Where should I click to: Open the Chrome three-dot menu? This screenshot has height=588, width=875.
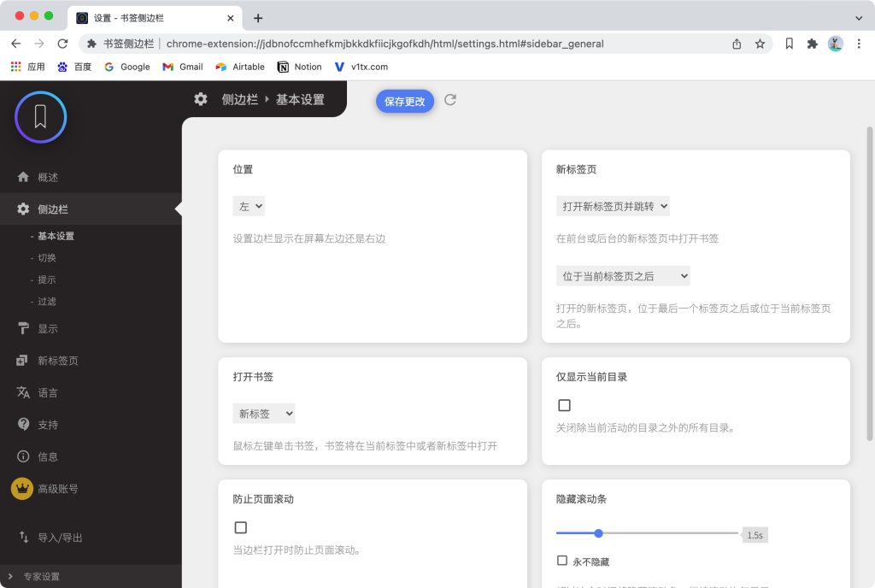click(x=859, y=44)
